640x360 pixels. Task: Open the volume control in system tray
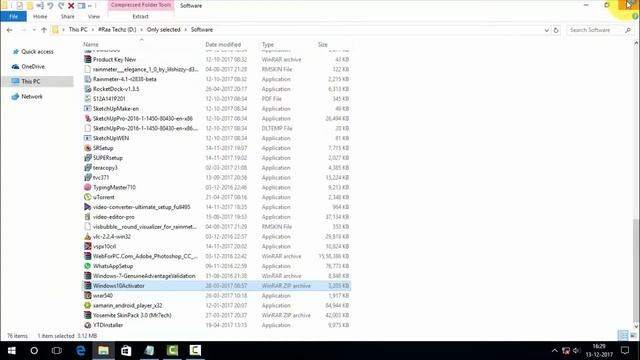[x=576, y=351]
